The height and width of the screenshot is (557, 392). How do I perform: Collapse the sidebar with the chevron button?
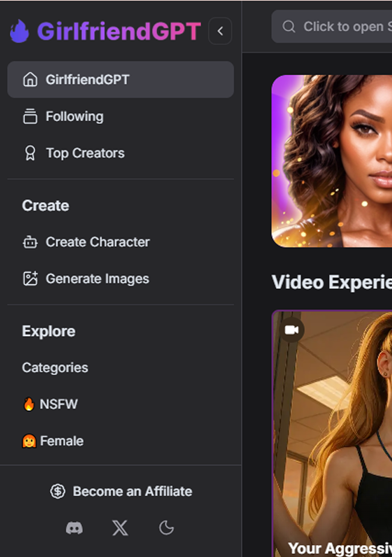[x=220, y=31]
